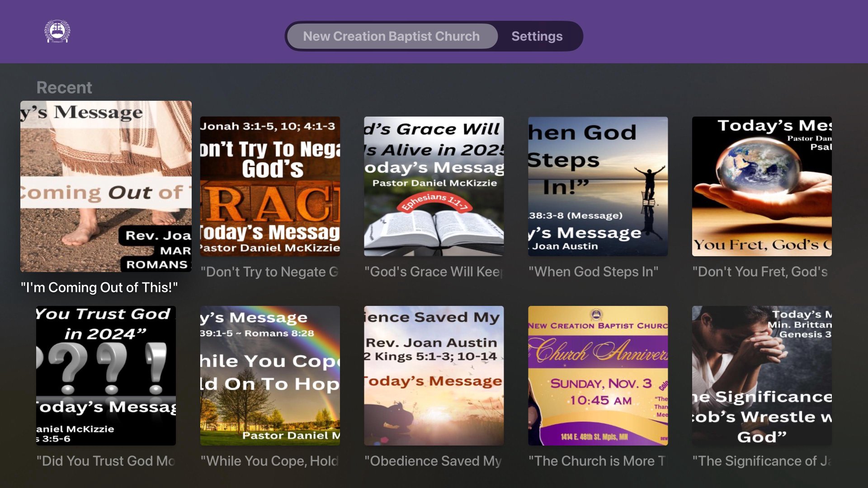Image resolution: width=868 pixels, height=488 pixels.
Task: Open "The Significance of Jacob's Wrestle" thumbnail
Action: (x=762, y=375)
